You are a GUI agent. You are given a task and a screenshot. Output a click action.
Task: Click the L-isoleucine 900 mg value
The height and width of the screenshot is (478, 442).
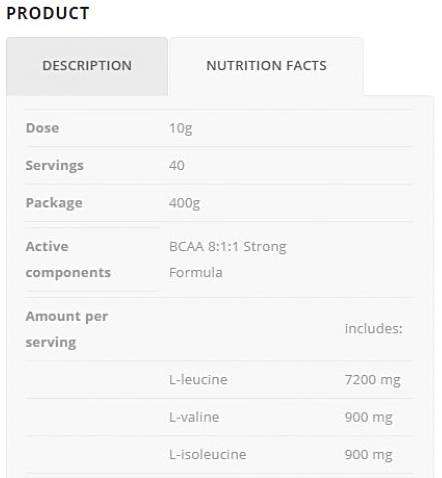[x=368, y=455]
